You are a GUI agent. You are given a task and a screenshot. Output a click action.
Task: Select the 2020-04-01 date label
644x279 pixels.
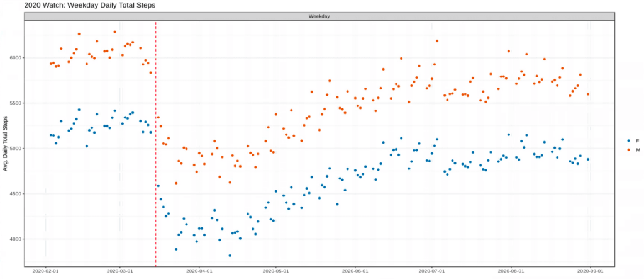click(199, 271)
